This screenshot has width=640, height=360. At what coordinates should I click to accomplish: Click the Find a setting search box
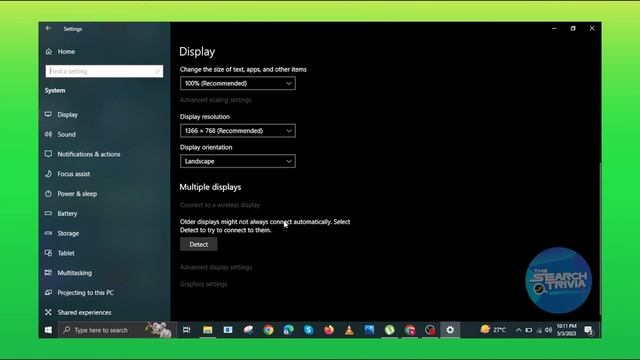click(104, 71)
